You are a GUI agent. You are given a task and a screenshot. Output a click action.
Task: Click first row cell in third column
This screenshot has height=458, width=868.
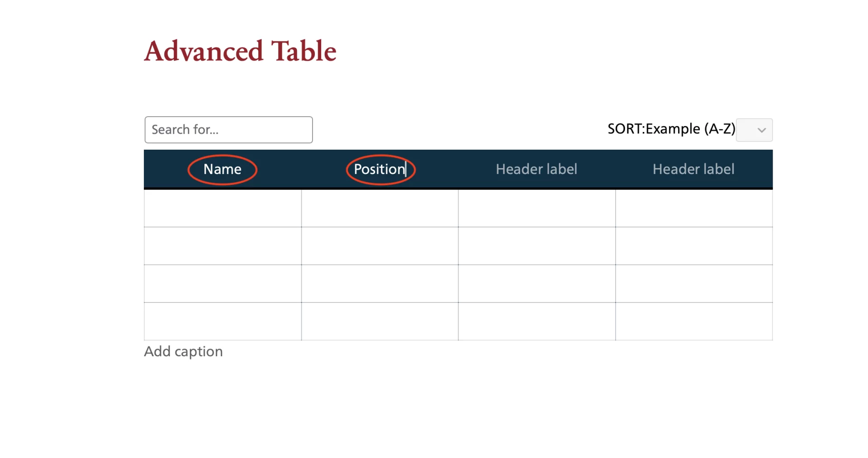point(536,208)
